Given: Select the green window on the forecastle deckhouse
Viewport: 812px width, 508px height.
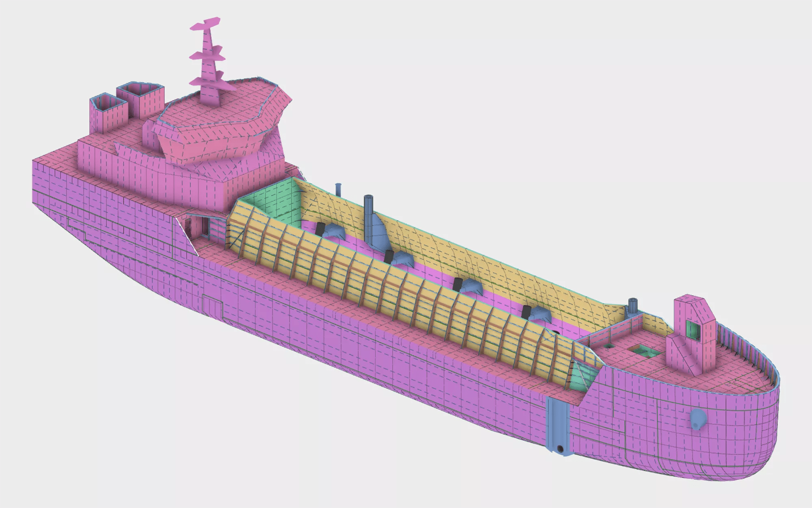Looking at the screenshot, I should (693, 330).
